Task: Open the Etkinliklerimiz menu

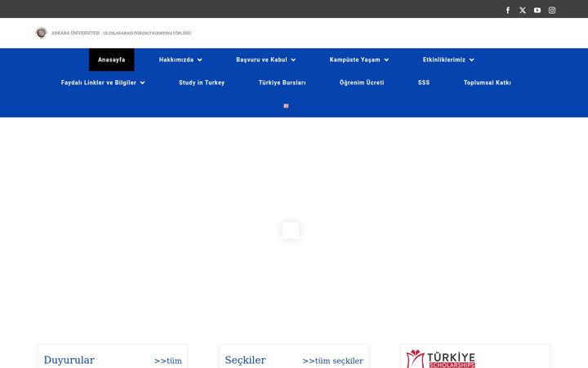Action: [x=444, y=60]
